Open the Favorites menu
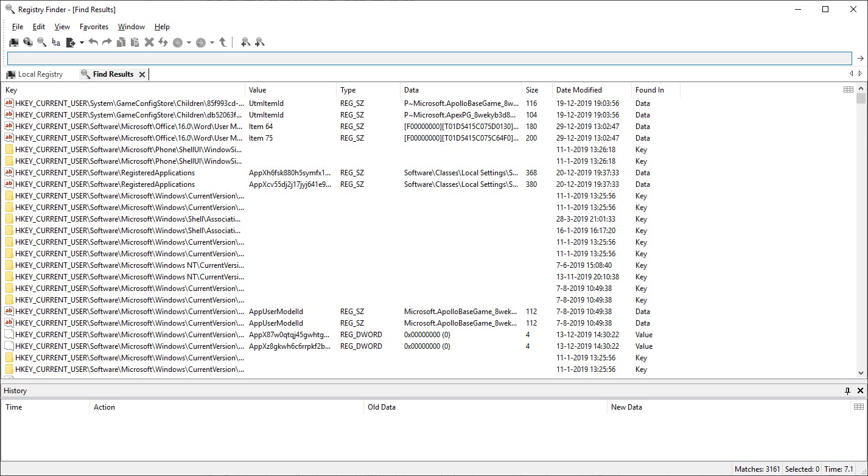The height and width of the screenshot is (476, 868). pyautogui.click(x=94, y=26)
